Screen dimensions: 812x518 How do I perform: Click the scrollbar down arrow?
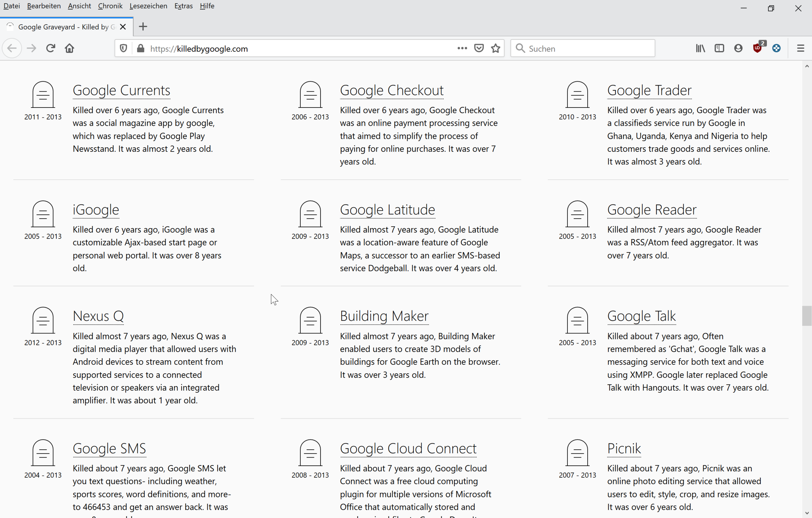[806, 513]
